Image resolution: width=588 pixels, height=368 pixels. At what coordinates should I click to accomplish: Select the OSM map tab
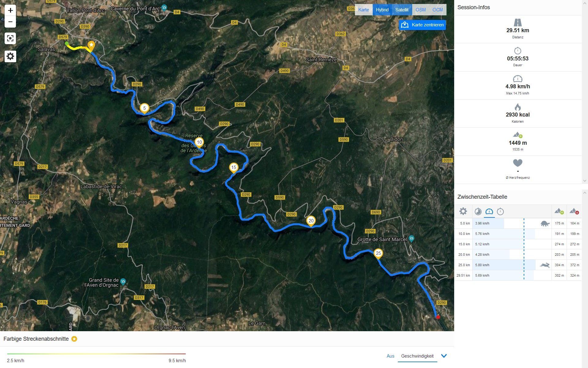pyautogui.click(x=420, y=10)
